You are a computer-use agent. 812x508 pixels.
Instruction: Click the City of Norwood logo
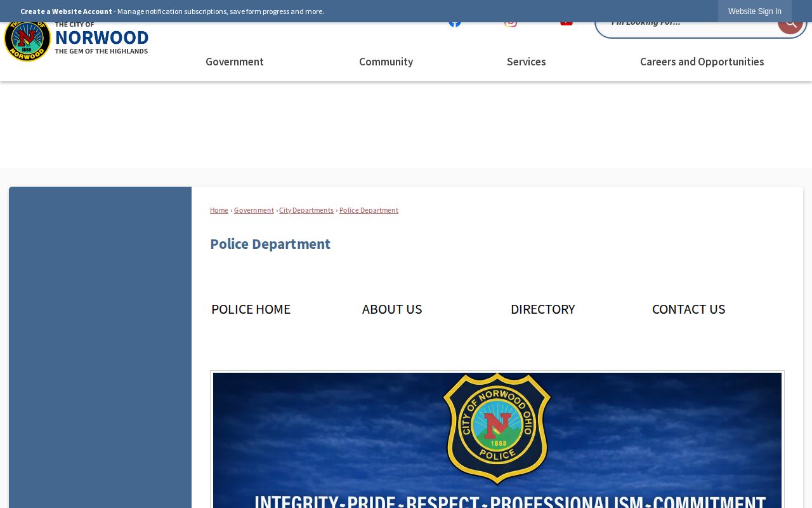76,41
